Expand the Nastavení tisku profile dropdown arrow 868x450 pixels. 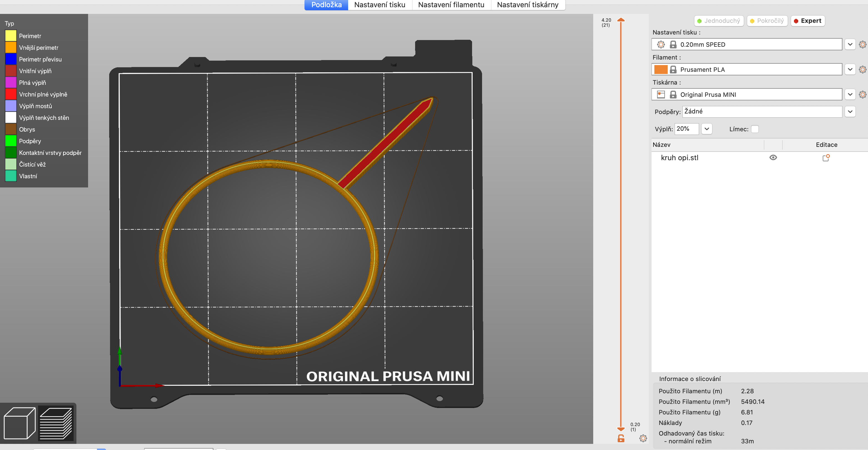pyautogui.click(x=850, y=44)
